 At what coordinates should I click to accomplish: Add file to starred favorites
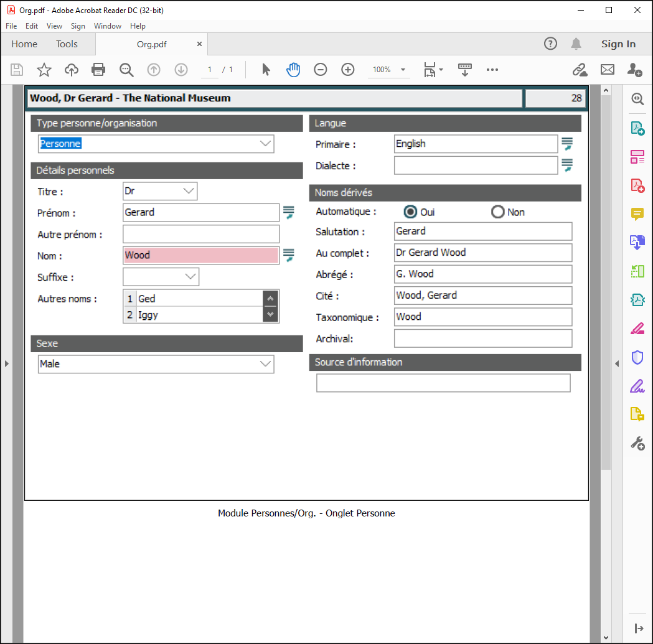coord(44,70)
